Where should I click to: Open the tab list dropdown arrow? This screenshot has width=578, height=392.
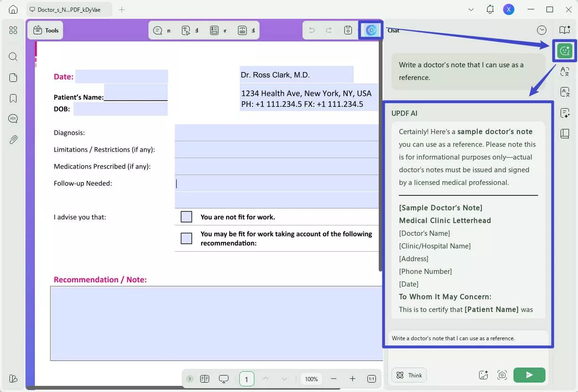471,9
